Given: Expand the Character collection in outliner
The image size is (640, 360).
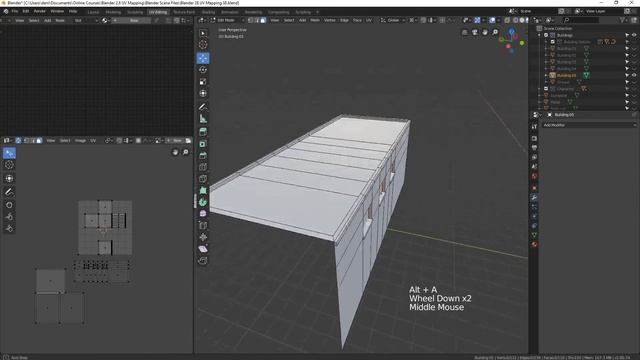Looking at the screenshot, I should [x=540, y=89].
